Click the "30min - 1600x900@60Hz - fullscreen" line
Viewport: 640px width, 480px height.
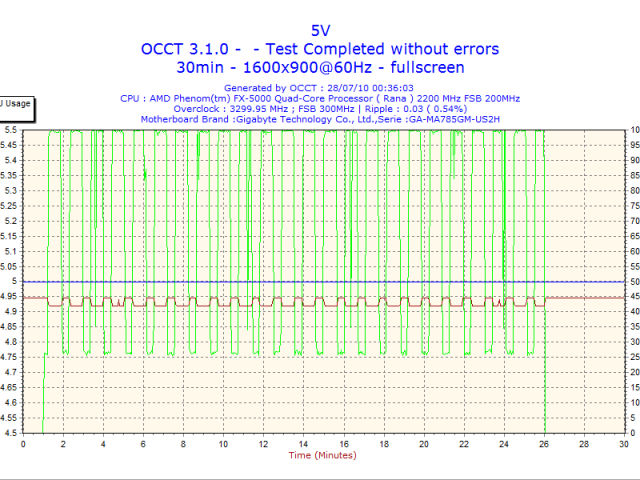[320, 67]
